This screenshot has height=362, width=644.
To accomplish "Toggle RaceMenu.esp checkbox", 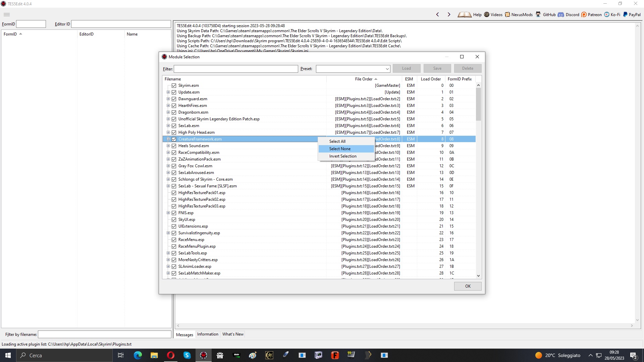I will (174, 240).
